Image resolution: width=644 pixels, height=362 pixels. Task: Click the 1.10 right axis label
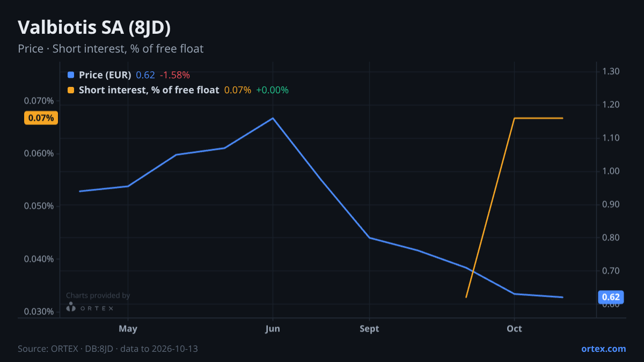tap(611, 138)
